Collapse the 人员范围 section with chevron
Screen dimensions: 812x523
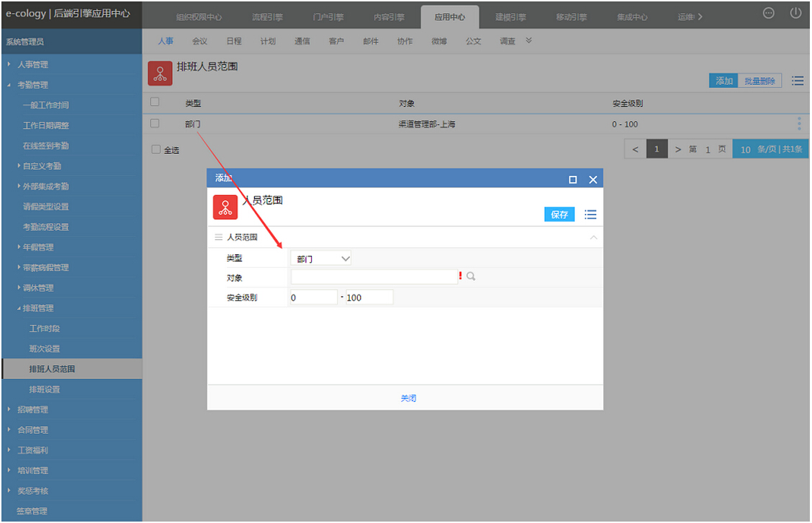(x=593, y=237)
